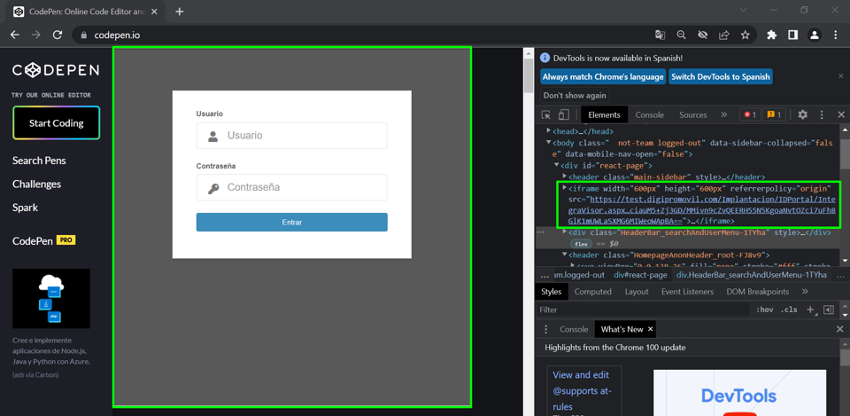Activate the DevTools inspect element picker
Image resolution: width=850 pixels, height=416 pixels.
coord(547,115)
